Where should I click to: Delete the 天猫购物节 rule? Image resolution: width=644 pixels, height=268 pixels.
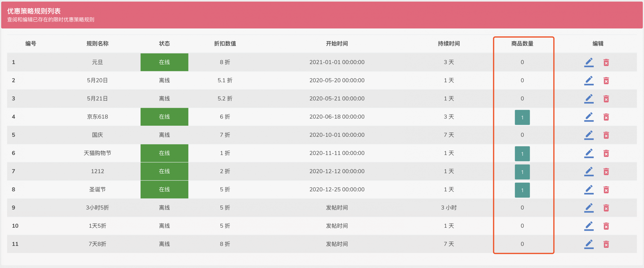point(606,153)
